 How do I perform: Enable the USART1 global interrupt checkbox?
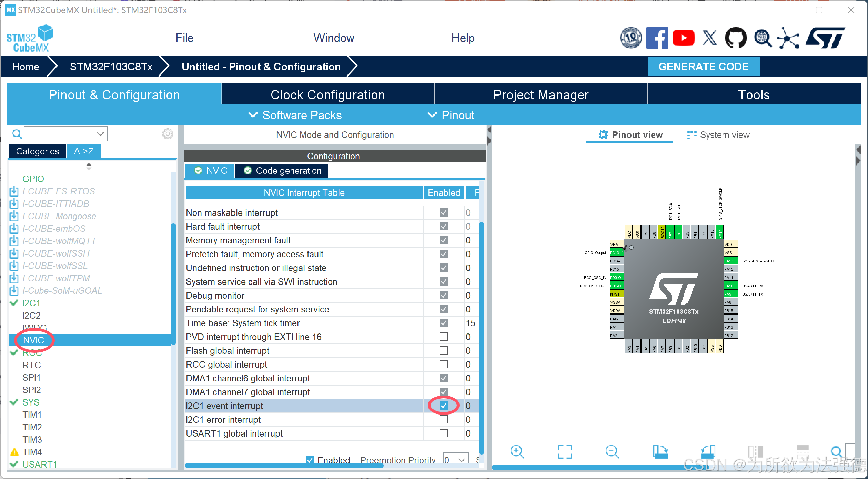pyautogui.click(x=443, y=433)
